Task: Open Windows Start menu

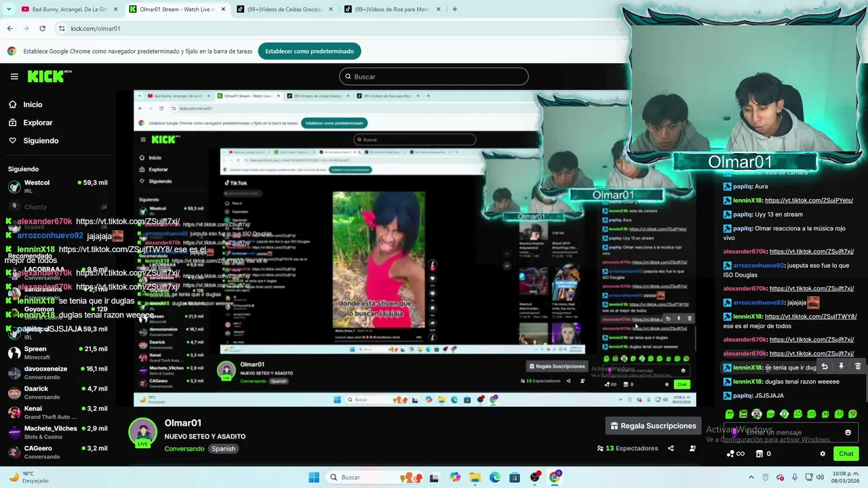Action: tap(314, 477)
